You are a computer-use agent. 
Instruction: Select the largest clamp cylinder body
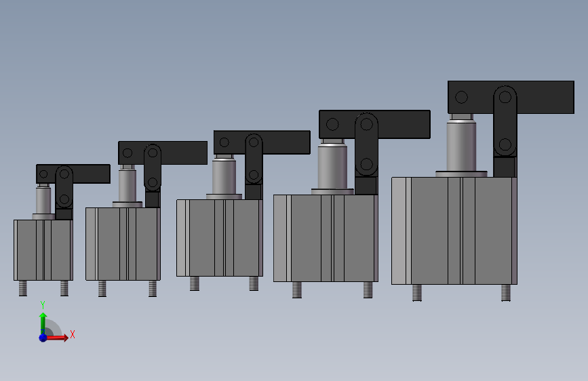pyautogui.click(x=454, y=230)
